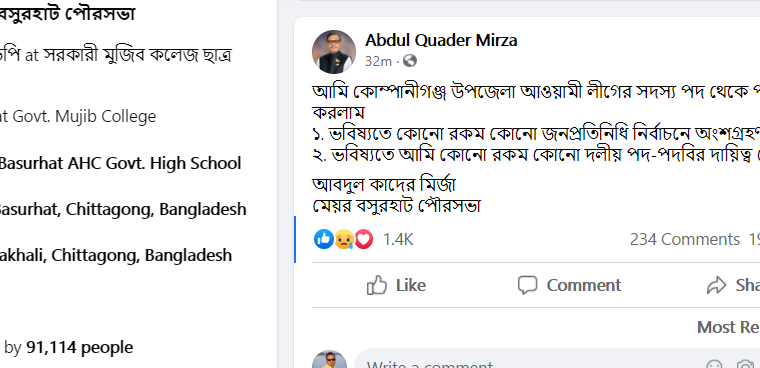The height and width of the screenshot is (368, 760).
Task: Click the camera icon in comment box
Action: [x=744, y=365]
